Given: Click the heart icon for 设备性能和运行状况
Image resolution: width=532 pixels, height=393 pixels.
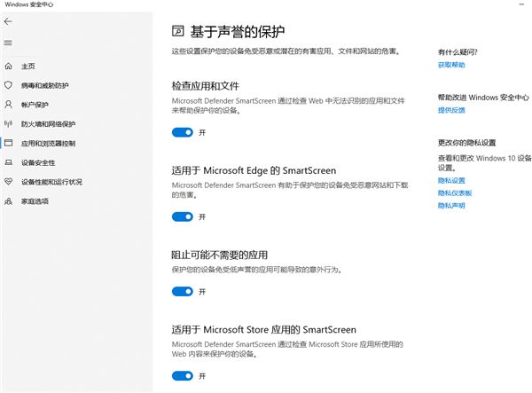Looking at the screenshot, I should pyautogui.click(x=9, y=182).
